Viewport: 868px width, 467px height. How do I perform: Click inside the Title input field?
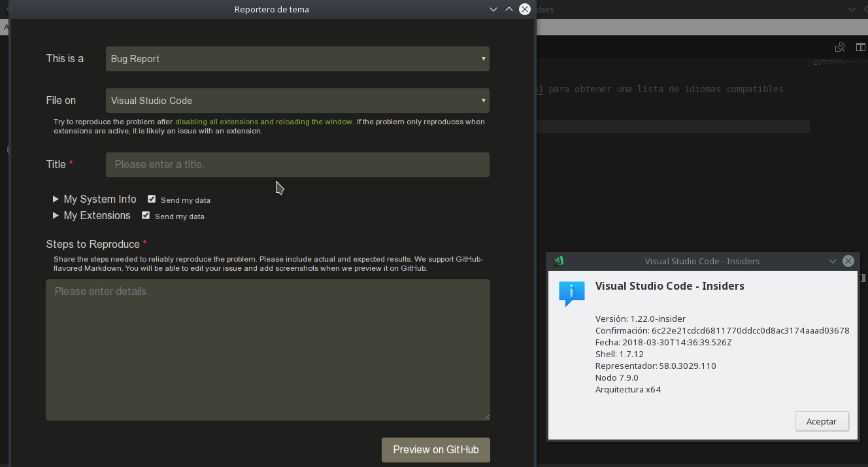297,164
